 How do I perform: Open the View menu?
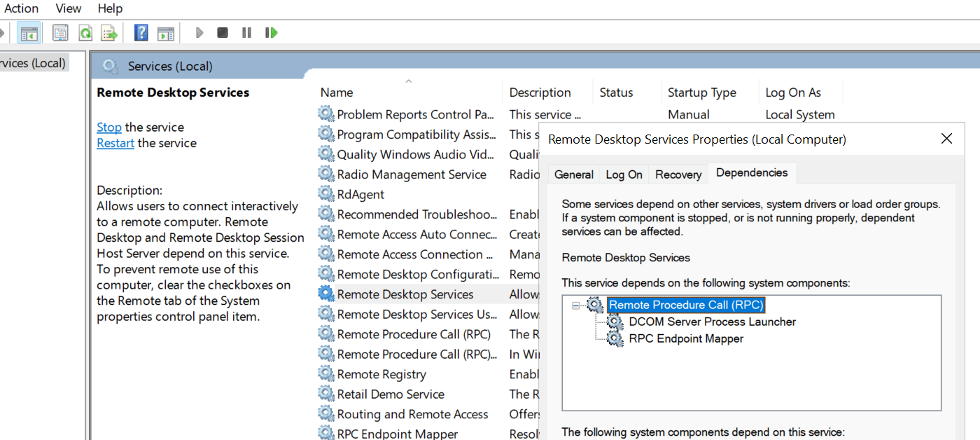point(69,8)
